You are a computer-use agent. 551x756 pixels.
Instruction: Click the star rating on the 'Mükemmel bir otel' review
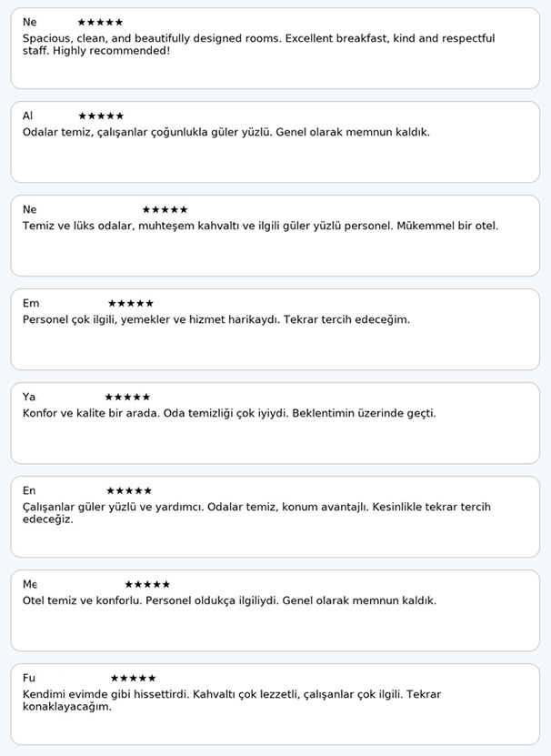click(x=165, y=209)
